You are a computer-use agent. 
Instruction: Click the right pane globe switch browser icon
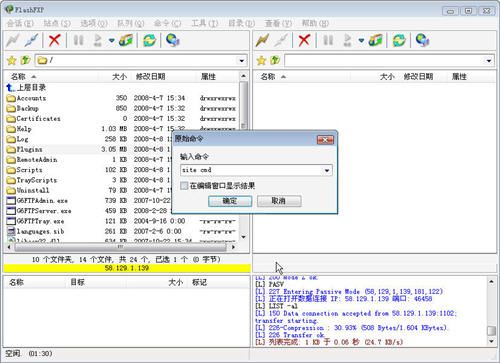[422, 40]
